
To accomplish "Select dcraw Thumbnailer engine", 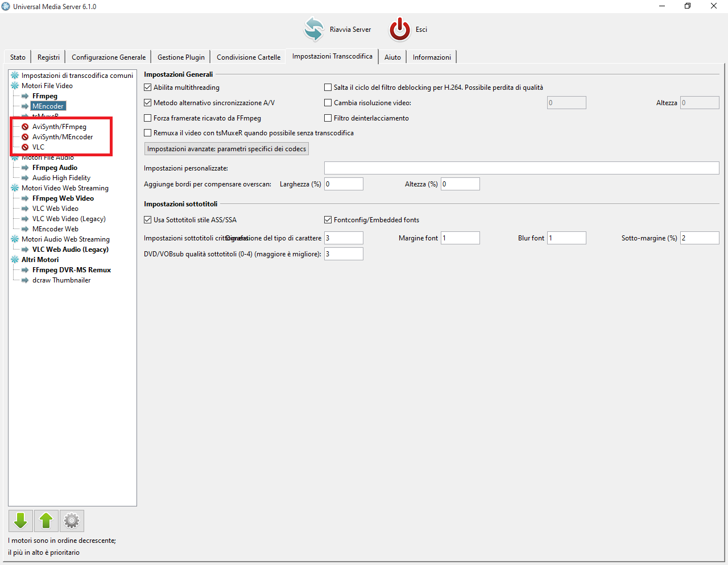I will pos(61,280).
